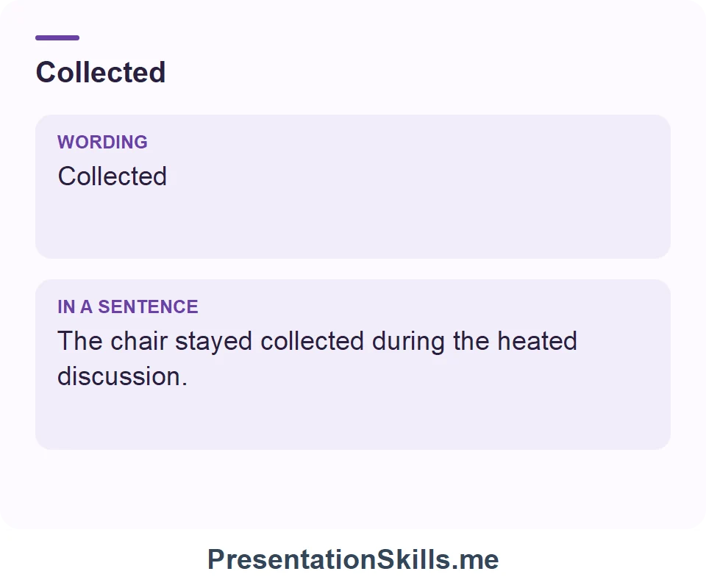Select the bold 'Collected' heading
The height and width of the screenshot is (588, 706).
tap(101, 72)
